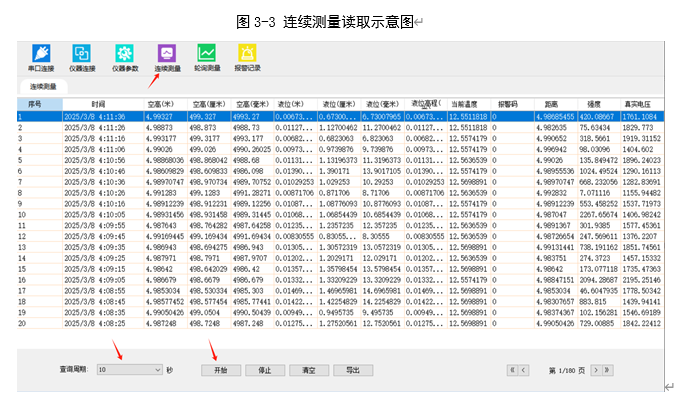The height and width of the screenshot is (397, 677).
Task: Click the strength cell 2267.65674
Action: click(x=599, y=214)
